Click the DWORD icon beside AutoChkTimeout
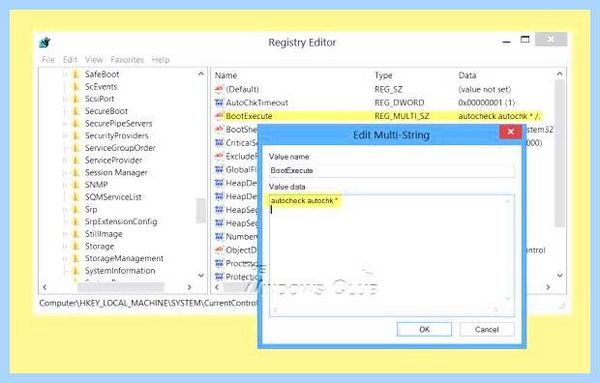Screen dimensions: 600x383 tap(219, 103)
